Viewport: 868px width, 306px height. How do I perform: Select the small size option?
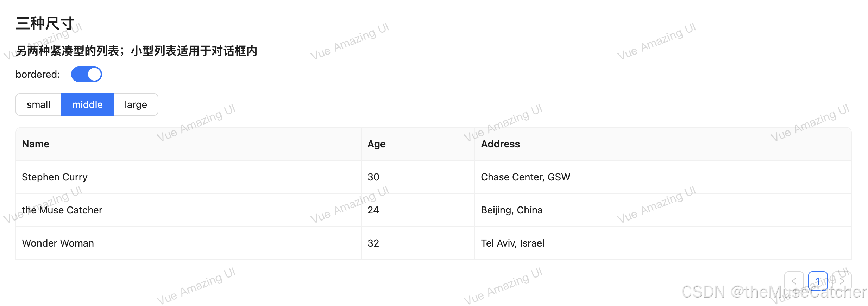[38, 104]
